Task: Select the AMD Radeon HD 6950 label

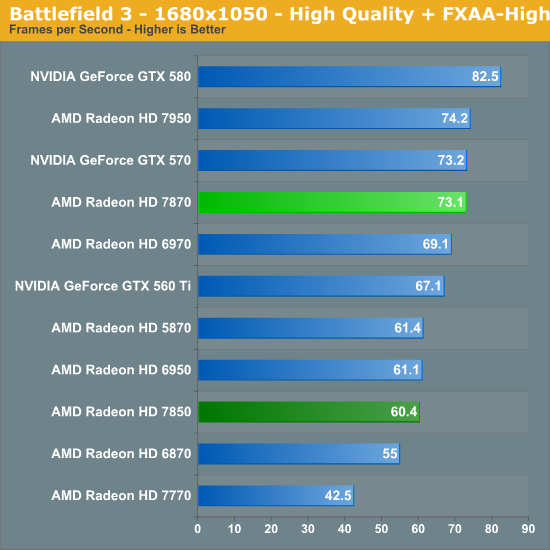Action: tap(121, 370)
